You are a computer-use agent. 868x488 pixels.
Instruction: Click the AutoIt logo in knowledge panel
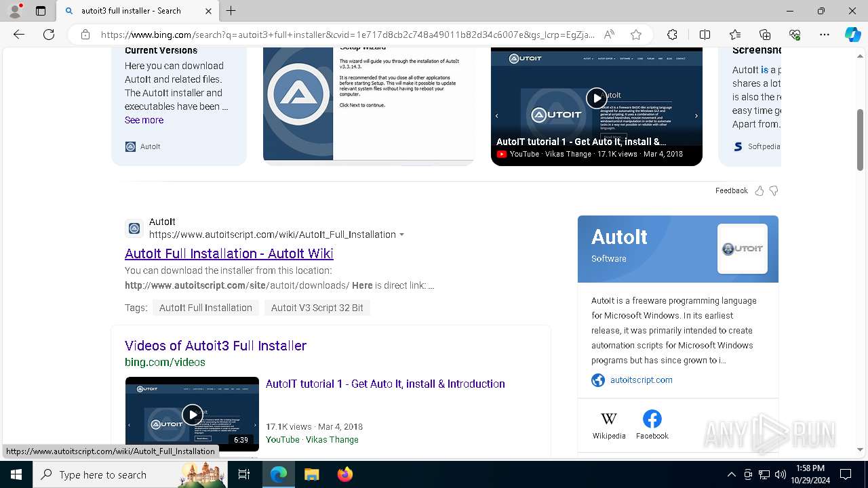point(743,249)
